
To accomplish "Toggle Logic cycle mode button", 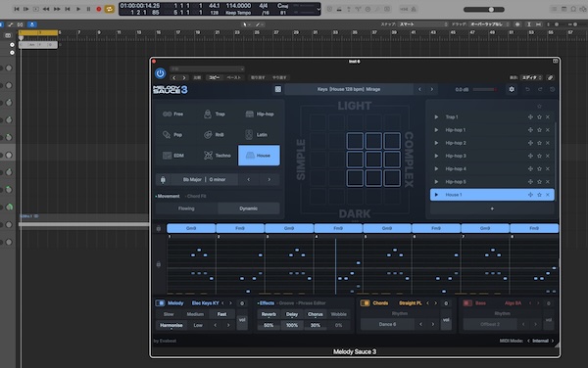I will point(109,9).
